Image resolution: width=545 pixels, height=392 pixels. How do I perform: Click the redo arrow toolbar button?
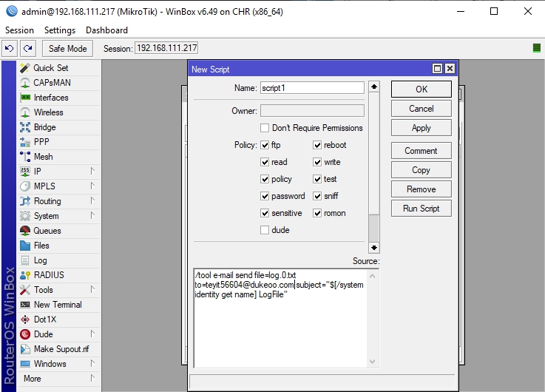(28, 48)
